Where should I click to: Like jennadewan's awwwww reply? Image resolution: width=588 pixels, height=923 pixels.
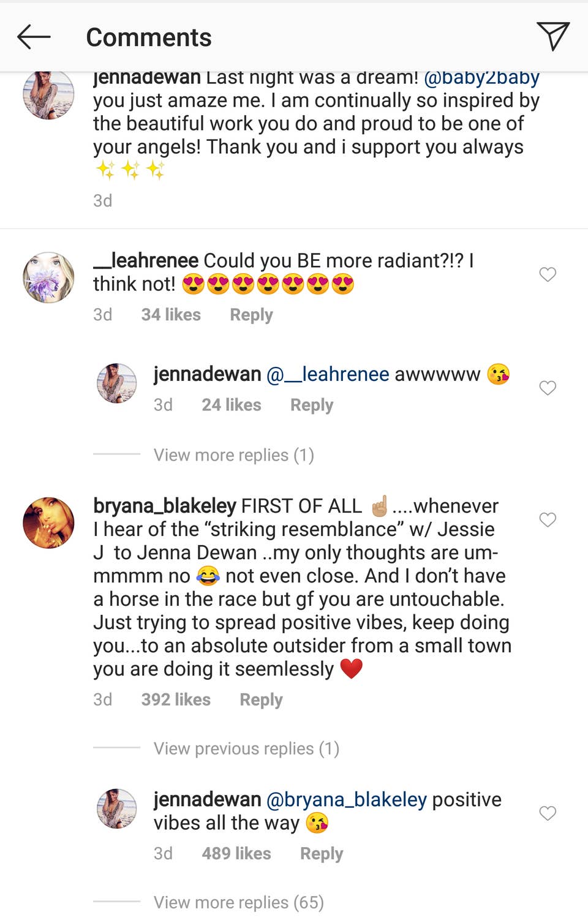pos(547,387)
